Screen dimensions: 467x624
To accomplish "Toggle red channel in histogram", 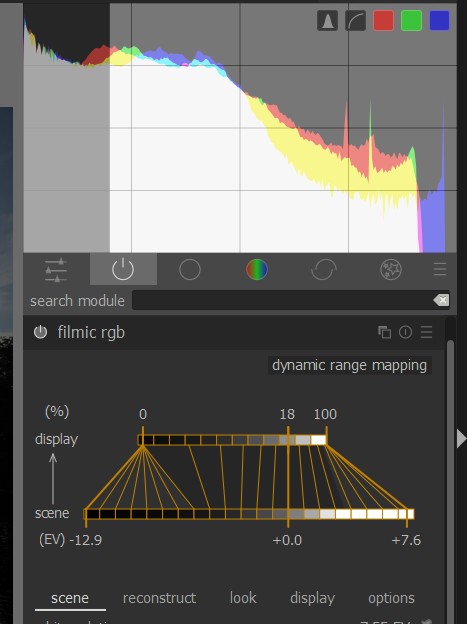I will tap(383, 20).
